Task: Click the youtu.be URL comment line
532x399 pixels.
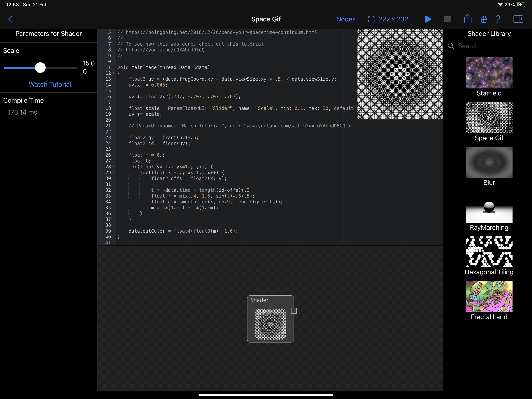Action: click(x=161, y=50)
